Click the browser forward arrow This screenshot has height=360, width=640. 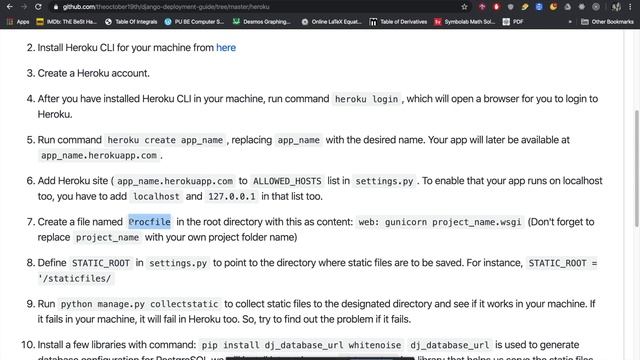tap(24, 7)
